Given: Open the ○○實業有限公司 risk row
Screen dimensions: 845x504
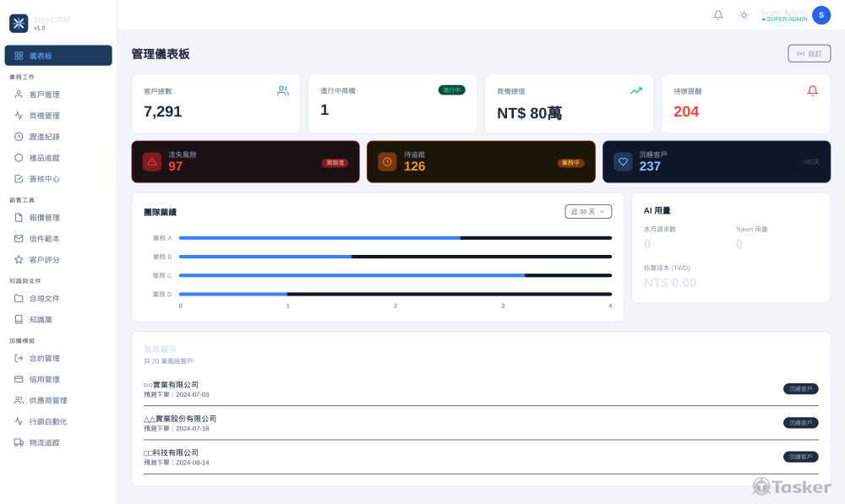Looking at the screenshot, I should tap(481, 389).
